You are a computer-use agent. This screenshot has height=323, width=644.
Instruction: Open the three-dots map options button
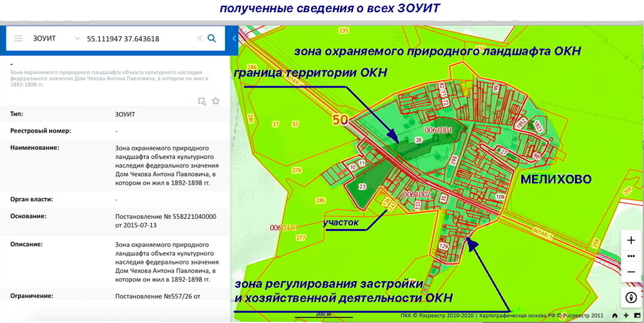(631, 256)
